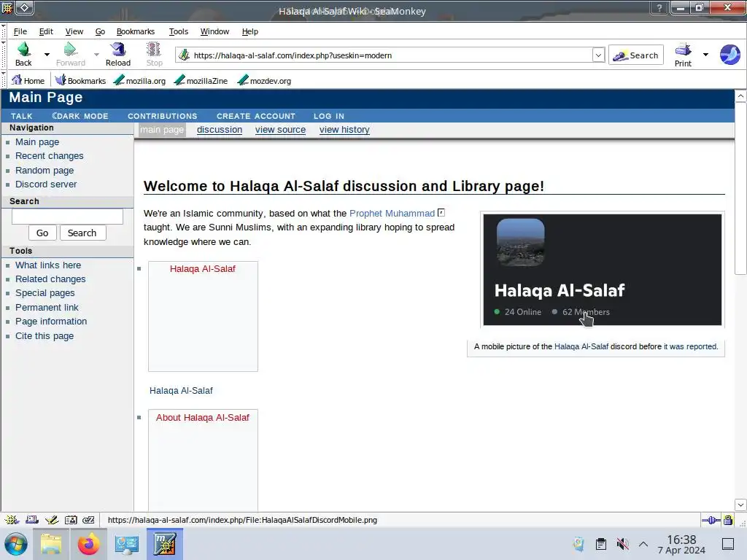Screen dimensions: 747x560
Task: Click the Search button next to the URL bar
Action: (x=635, y=55)
